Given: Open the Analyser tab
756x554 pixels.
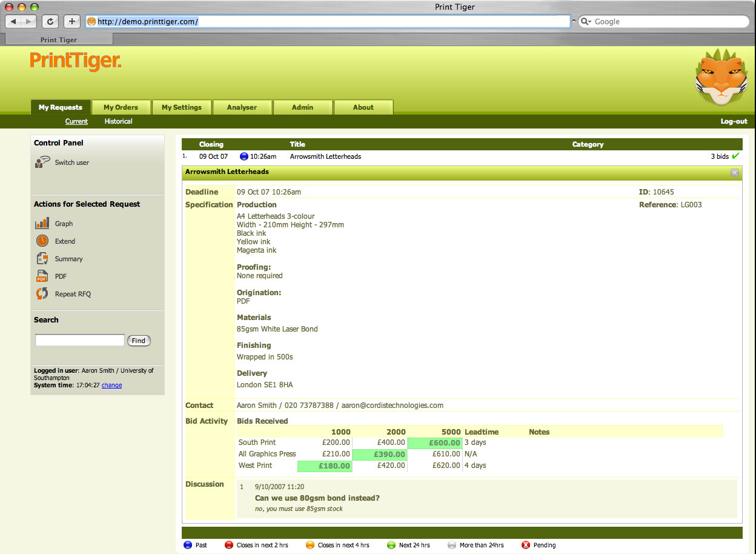Looking at the screenshot, I should click(x=242, y=107).
